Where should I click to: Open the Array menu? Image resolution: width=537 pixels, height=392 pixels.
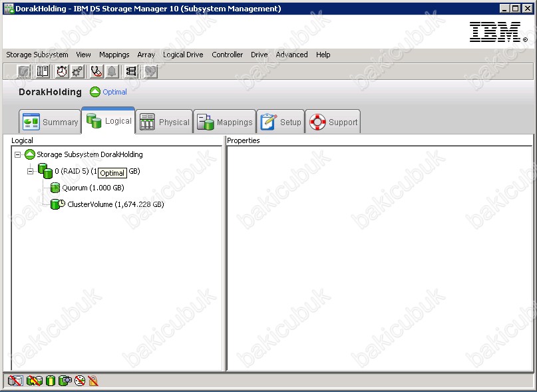pyautogui.click(x=146, y=55)
